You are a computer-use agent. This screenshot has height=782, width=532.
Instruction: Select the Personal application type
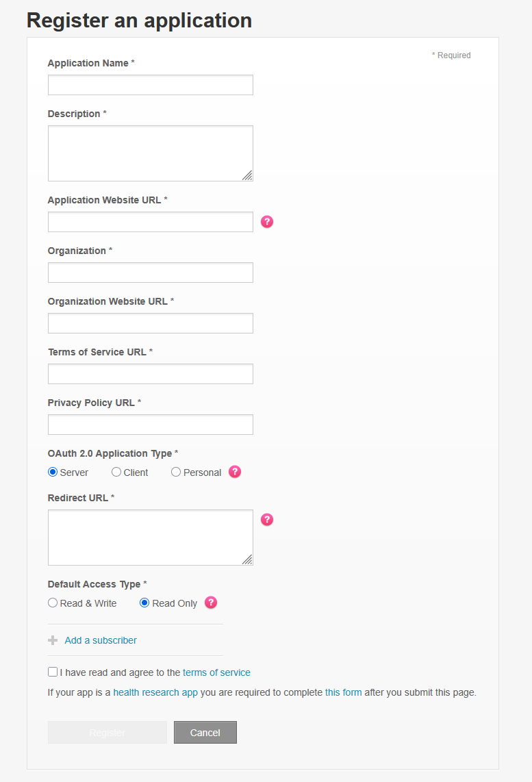pos(176,472)
